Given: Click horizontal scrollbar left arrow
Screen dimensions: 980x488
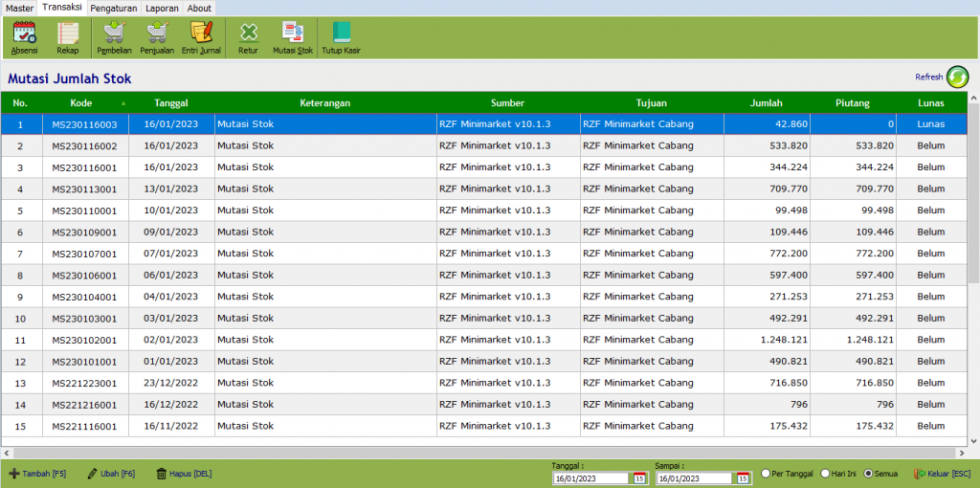Looking at the screenshot, I should 7,453.
